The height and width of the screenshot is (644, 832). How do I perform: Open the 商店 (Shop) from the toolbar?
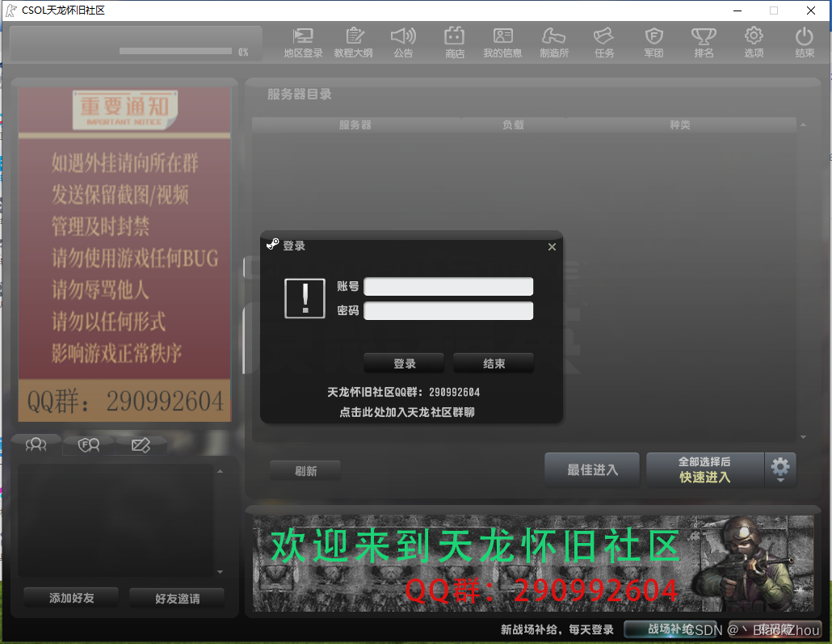[454, 42]
